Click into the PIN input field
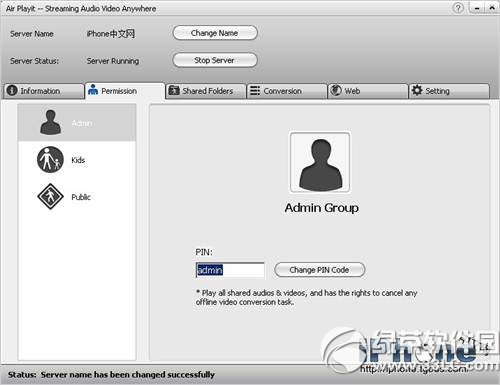Viewport: 500px width, 385px height. pyautogui.click(x=230, y=270)
